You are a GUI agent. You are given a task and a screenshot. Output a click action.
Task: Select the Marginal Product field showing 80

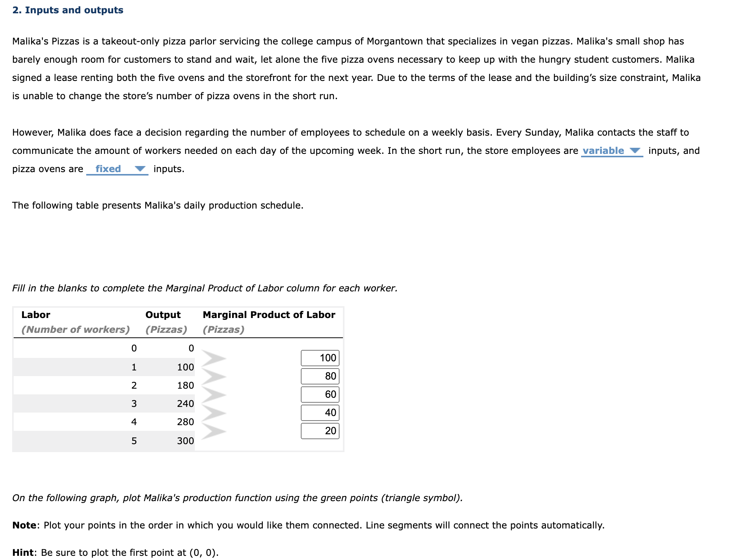coord(320,376)
